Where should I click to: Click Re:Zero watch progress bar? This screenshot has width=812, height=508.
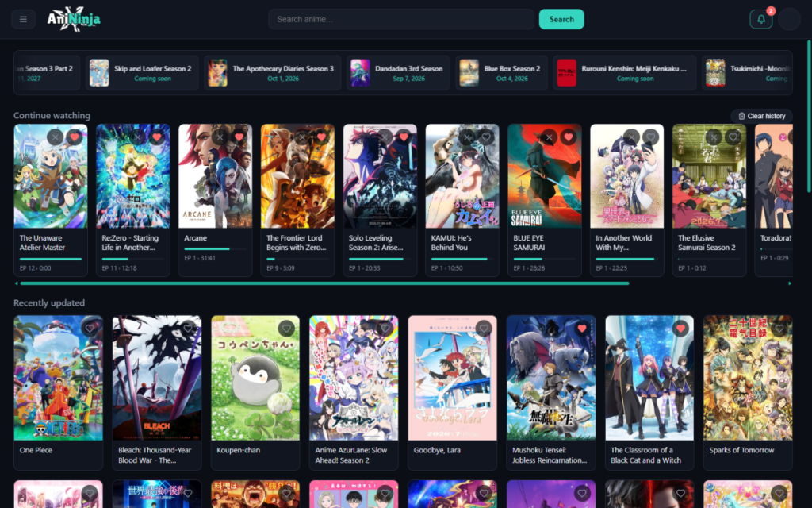point(133,259)
